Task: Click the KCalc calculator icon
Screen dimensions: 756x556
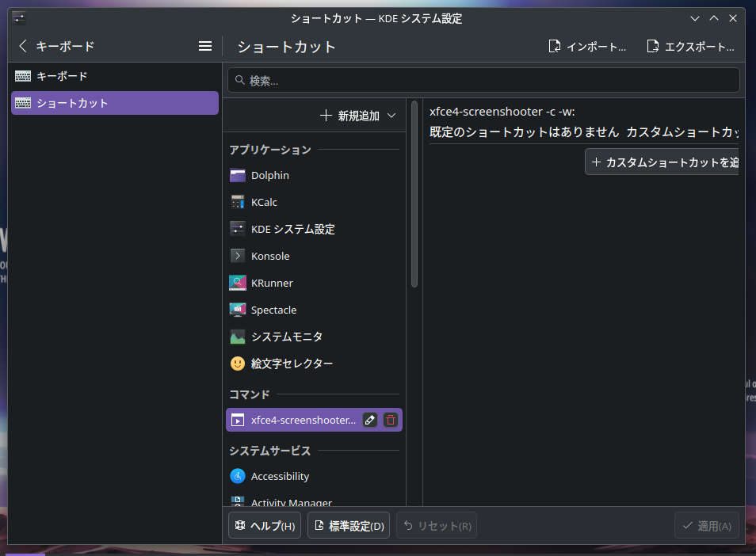Action: (x=238, y=202)
